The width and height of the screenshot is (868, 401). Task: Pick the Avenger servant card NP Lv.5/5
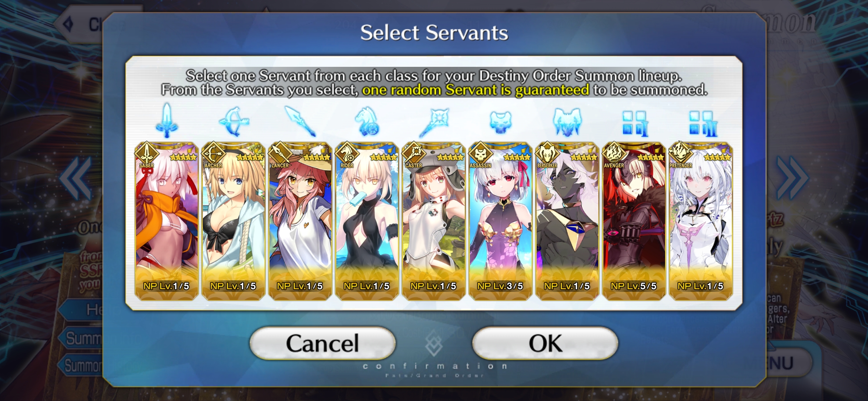(x=634, y=221)
